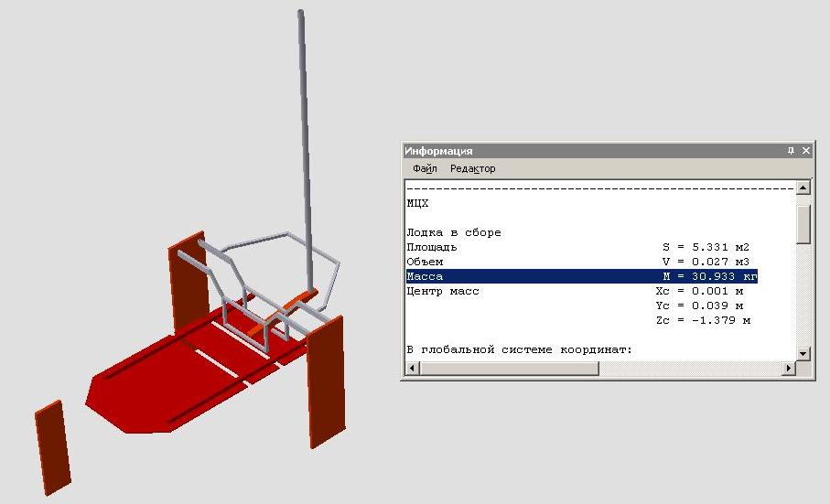
Task: Click the Объем V = 0.027 м3 line
Action: [581, 262]
